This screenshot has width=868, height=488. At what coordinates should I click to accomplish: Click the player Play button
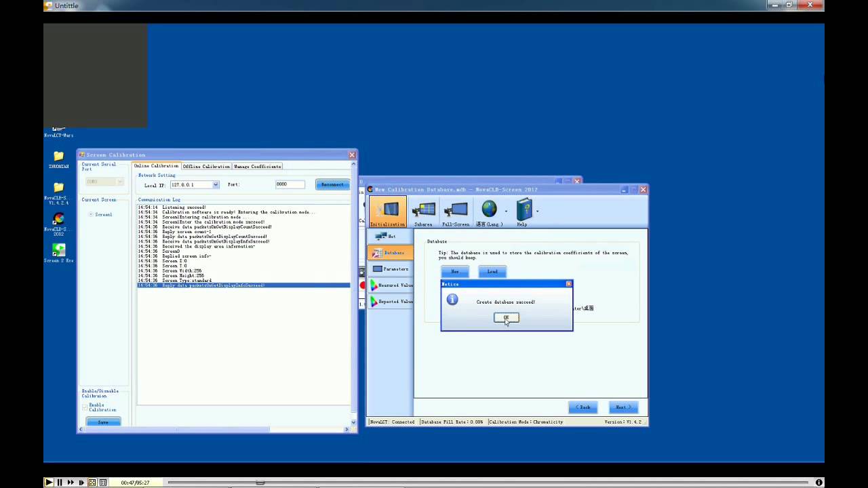49,483
